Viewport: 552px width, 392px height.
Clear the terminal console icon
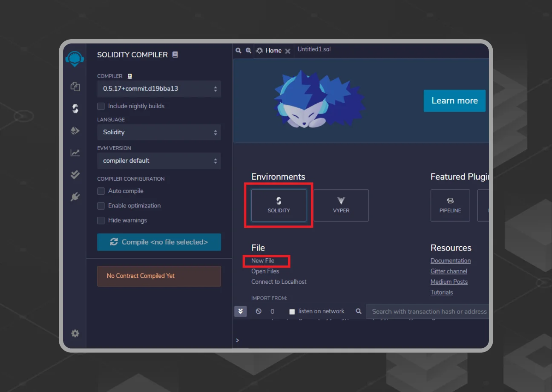tap(259, 311)
